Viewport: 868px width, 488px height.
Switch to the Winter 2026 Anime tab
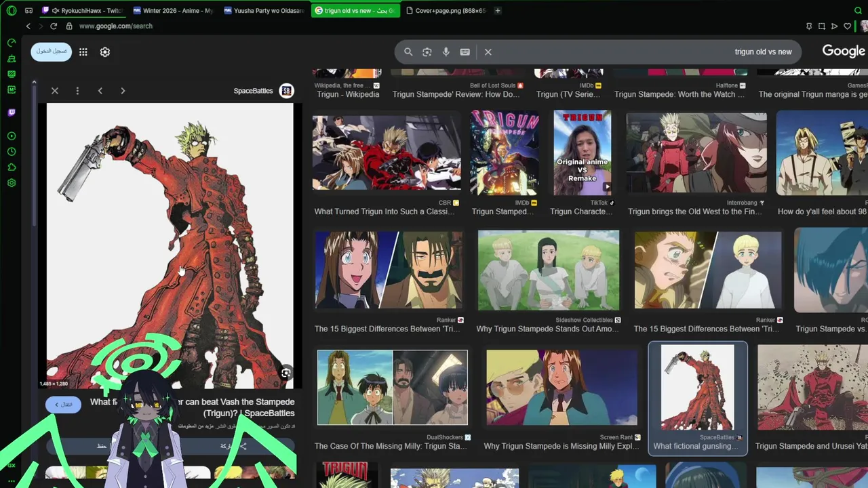(173, 11)
